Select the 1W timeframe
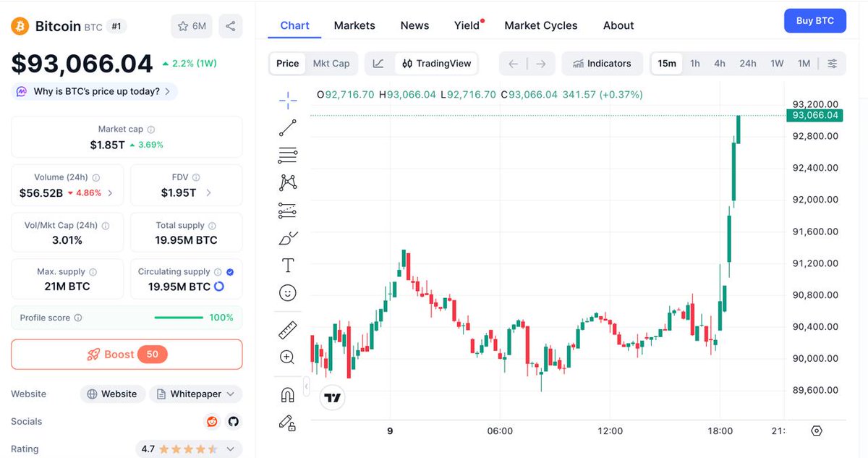Screen dimensions: 868x458 pyautogui.click(x=778, y=64)
